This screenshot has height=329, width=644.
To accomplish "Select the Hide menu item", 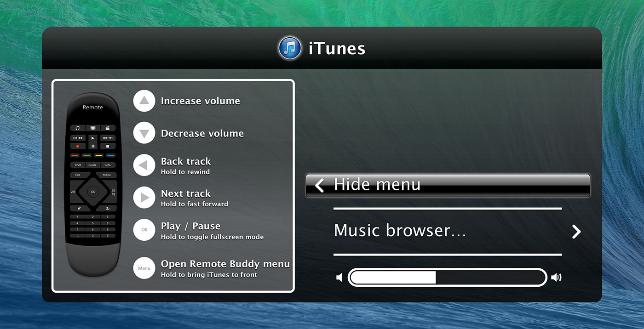I will click(447, 185).
